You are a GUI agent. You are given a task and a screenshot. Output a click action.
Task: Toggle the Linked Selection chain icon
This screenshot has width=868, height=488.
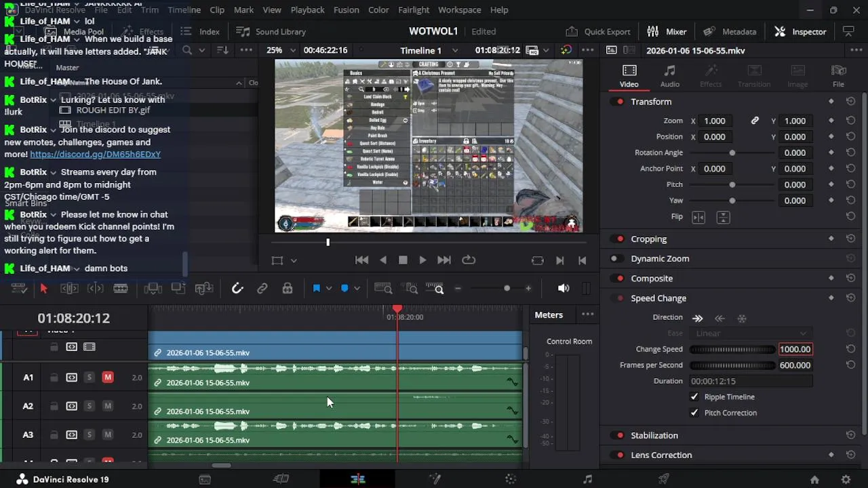point(262,289)
